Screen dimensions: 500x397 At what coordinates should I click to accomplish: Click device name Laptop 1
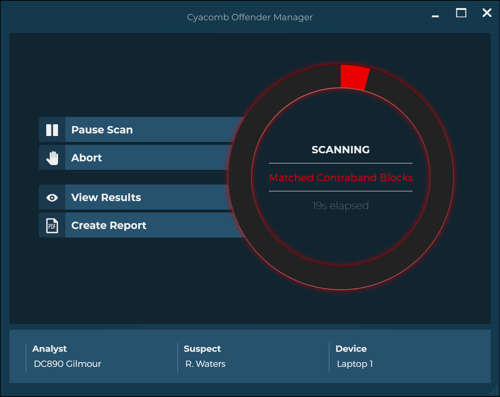point(355,364)
